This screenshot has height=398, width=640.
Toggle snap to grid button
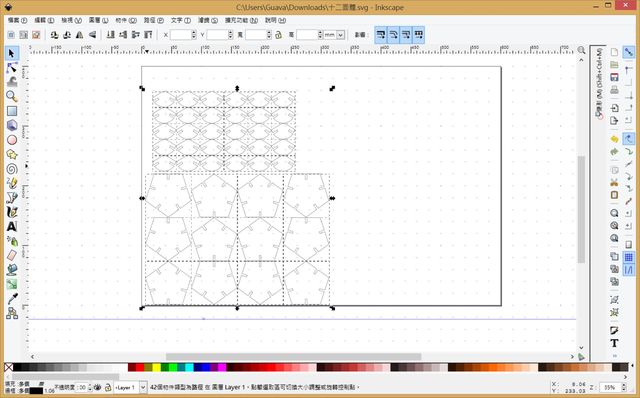coord(629,257)
